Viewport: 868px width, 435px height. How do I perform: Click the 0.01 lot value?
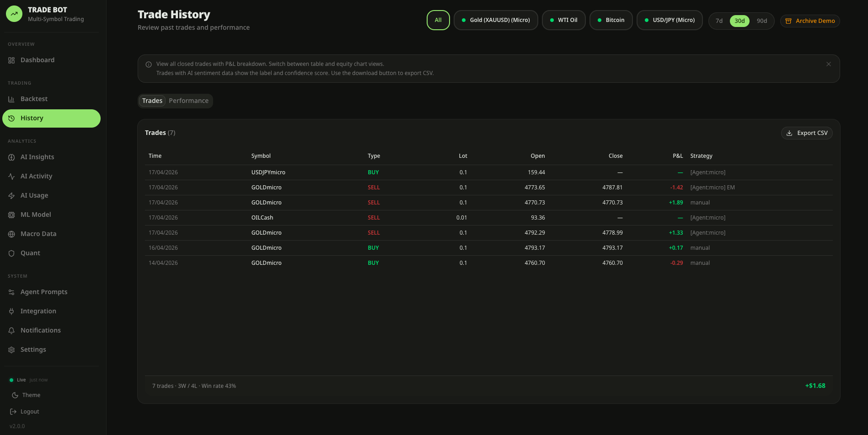click(x=462, y=218)
